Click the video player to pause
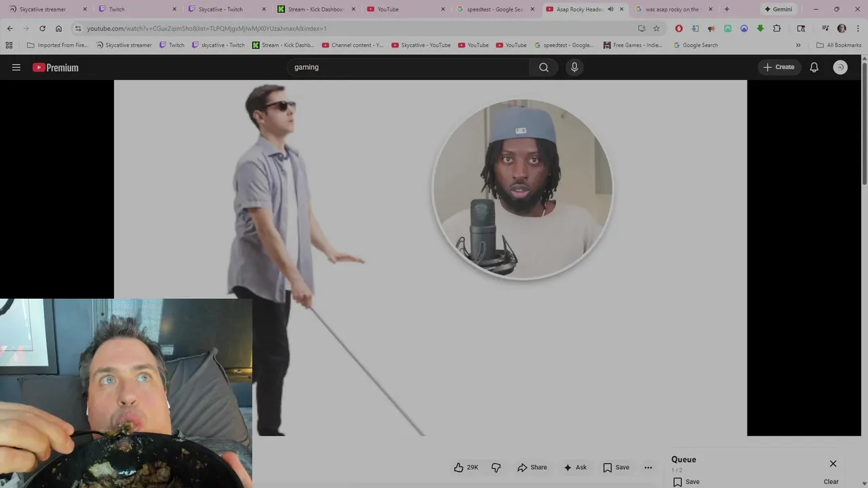The width and height of the screenshot is (868, 488). 431,258
